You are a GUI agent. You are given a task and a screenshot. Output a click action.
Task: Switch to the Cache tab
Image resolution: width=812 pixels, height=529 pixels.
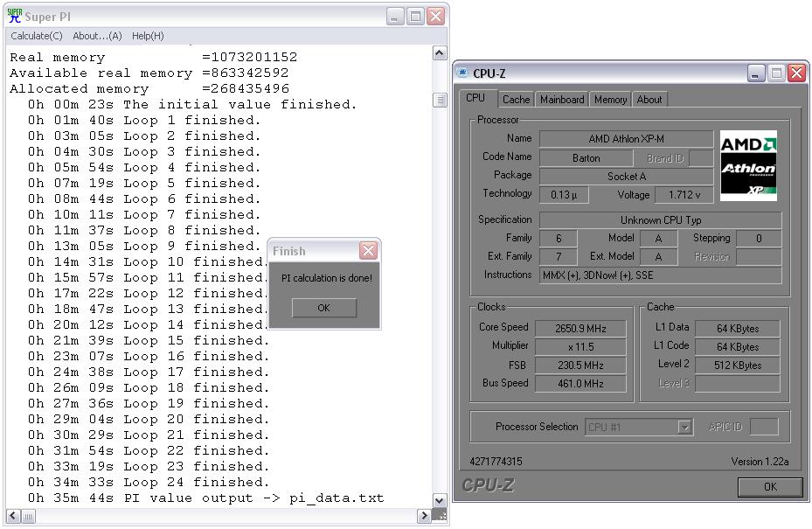[x=516, y=100]
